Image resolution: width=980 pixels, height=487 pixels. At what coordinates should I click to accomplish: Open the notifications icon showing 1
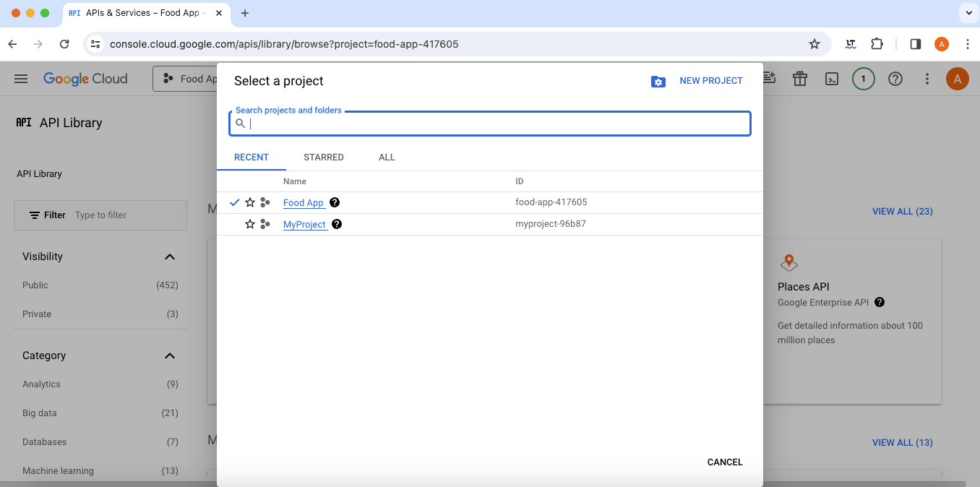click(863, 78)
